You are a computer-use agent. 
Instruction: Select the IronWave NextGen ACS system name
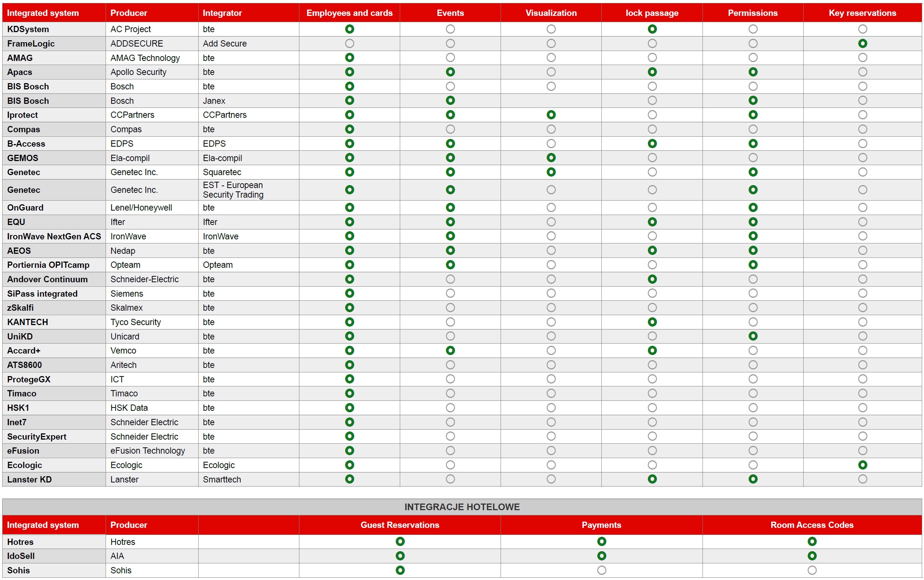click(x=54, y=236)
